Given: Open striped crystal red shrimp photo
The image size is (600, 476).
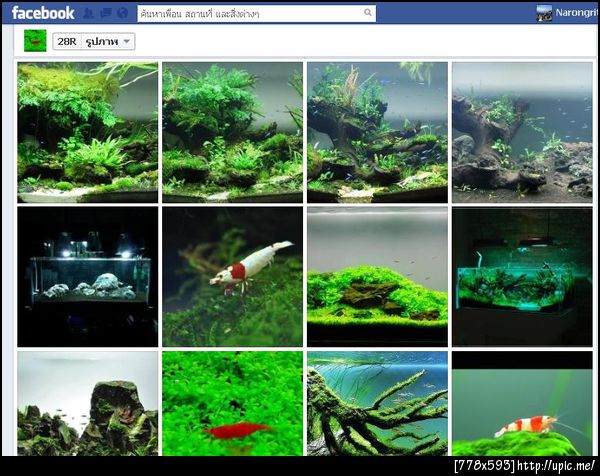Looking at the screenshot, I should point(522,404).
